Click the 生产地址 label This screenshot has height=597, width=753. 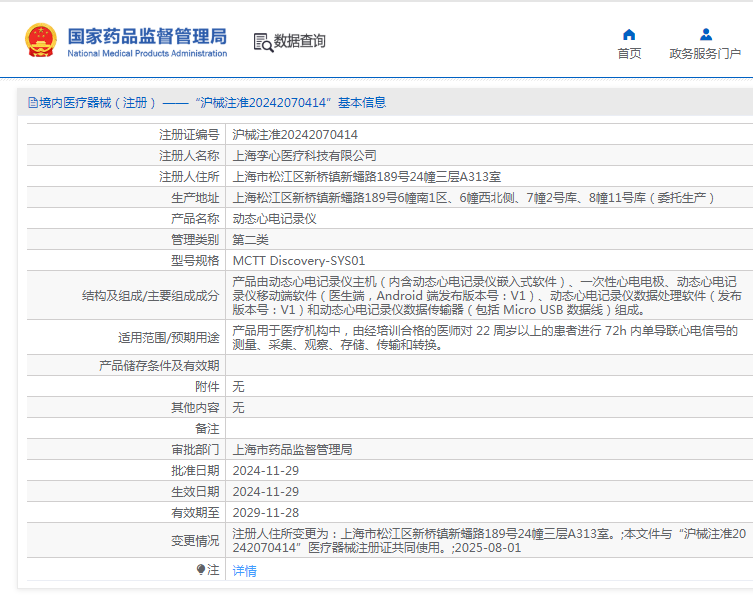pyautogui.click(x=195, y=197)
